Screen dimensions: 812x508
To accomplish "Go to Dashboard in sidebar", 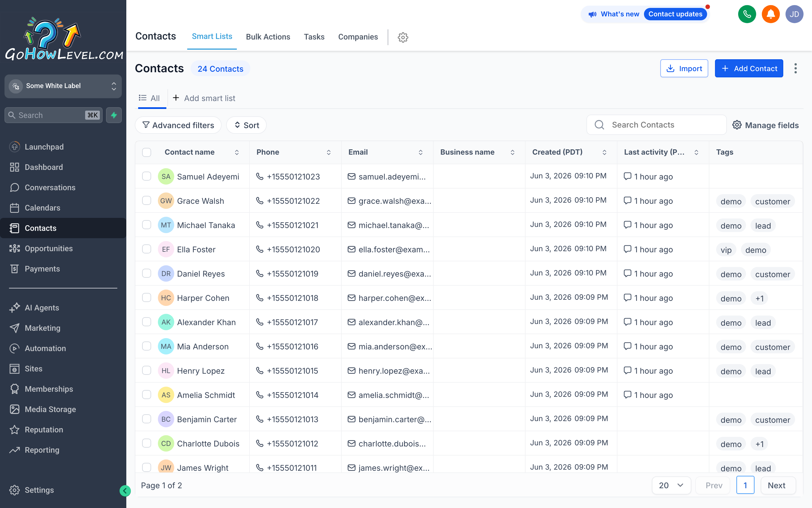I will pyautogui.click(x=63, y=167).
